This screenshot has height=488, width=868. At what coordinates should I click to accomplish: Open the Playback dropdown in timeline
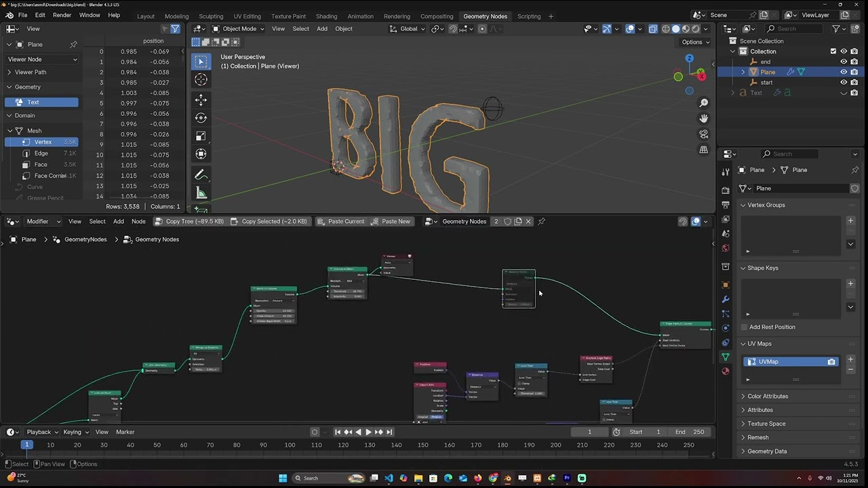(x=43, y=432)
